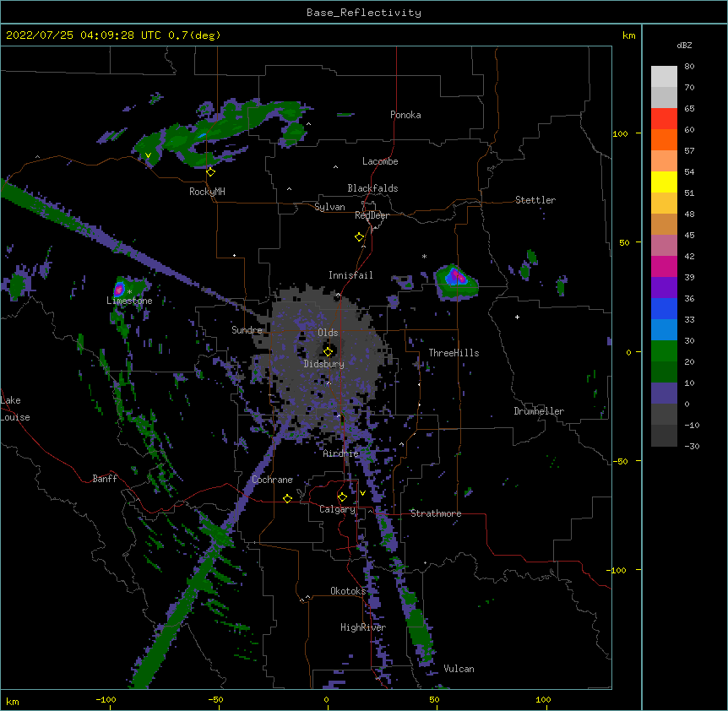Pick the bright green 30-20 dBZ swatch
The width and height of the screenshot is (728, 711).
664,351
